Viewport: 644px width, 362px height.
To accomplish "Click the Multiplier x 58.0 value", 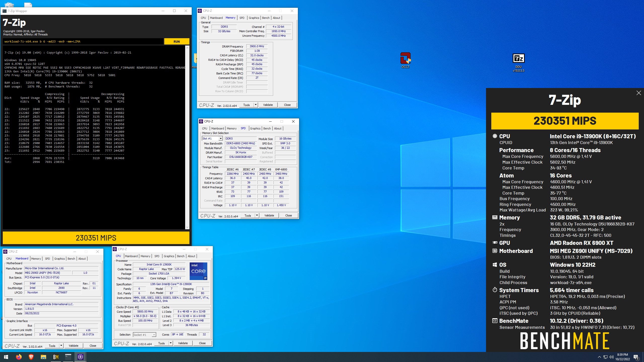I will click(145, 316).
